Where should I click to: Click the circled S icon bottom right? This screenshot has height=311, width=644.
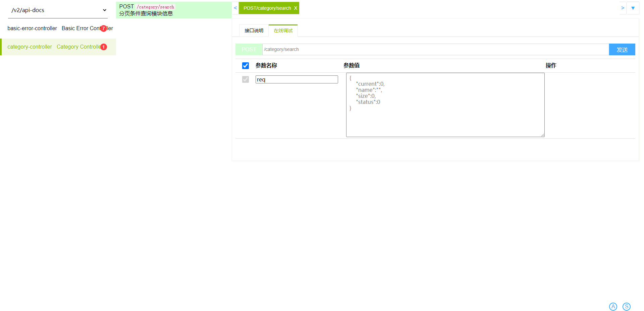[626, 306]
